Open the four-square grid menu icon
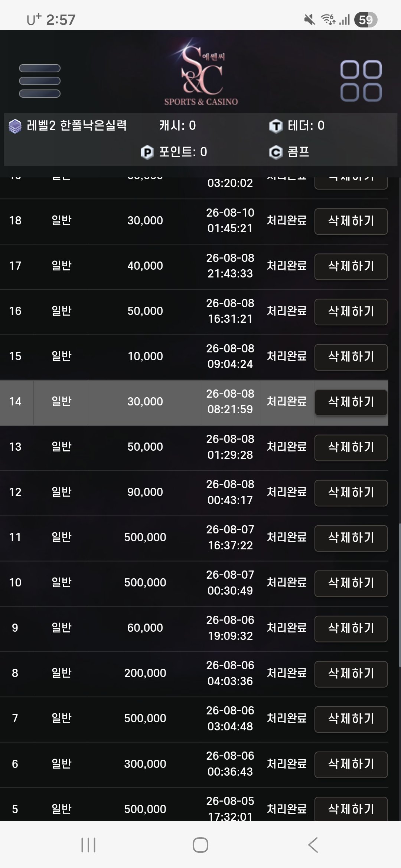Image resolution: width=401 pixels, height=868 pixels. 361,81
